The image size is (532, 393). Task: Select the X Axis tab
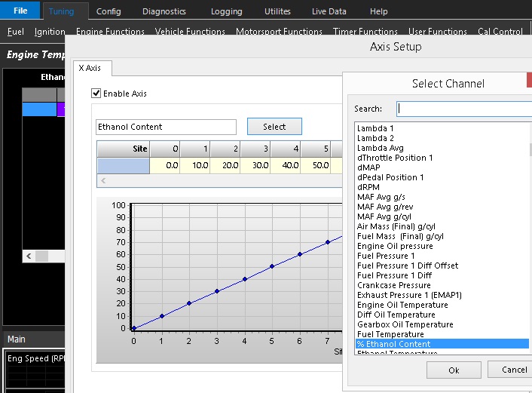[89, 68]
